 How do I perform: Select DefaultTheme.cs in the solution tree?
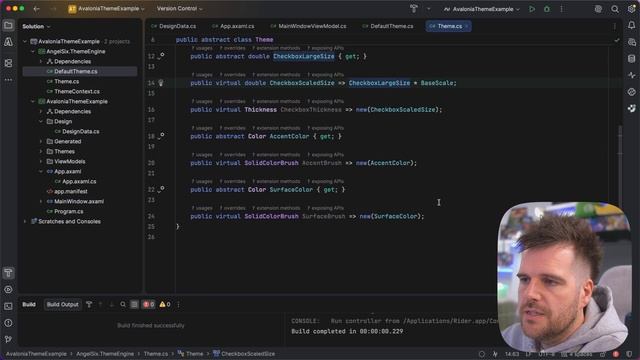pyautogui.click(x=80, y=71)
